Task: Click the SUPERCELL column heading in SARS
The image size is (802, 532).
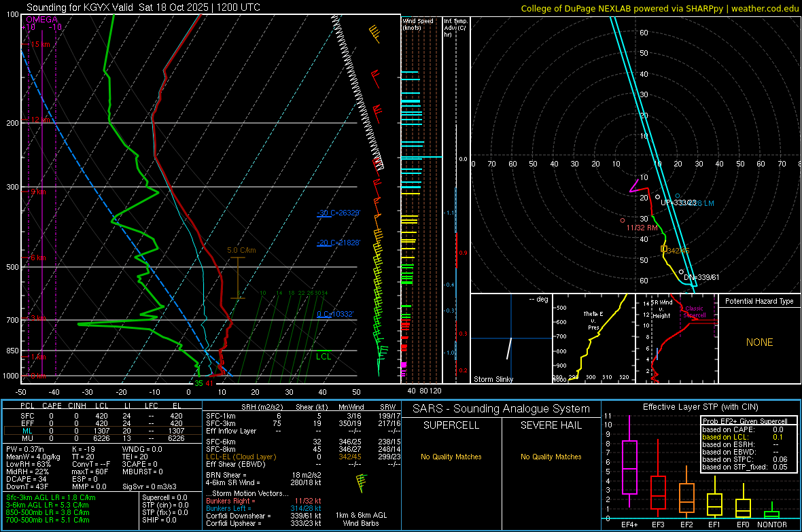Action: [x=451, y=425]
